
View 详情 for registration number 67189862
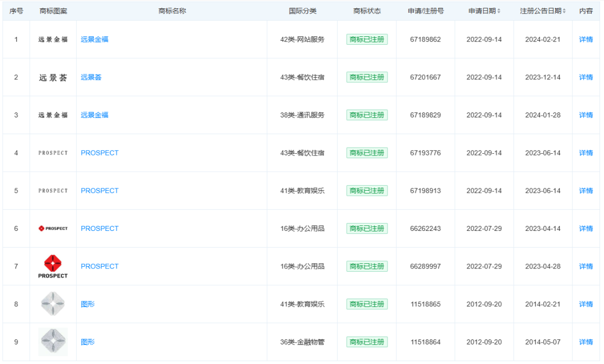pyautogui.click(x=586, y=40)
